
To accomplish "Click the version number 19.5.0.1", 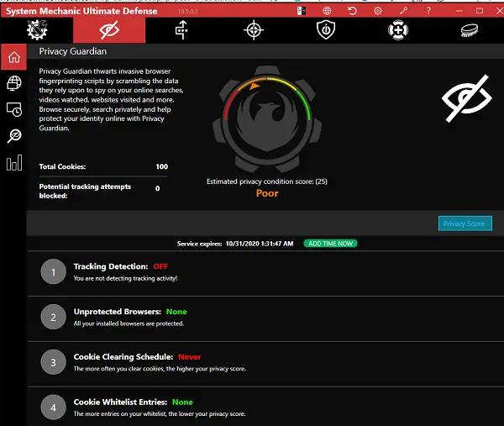I will [x=187, y=11].
